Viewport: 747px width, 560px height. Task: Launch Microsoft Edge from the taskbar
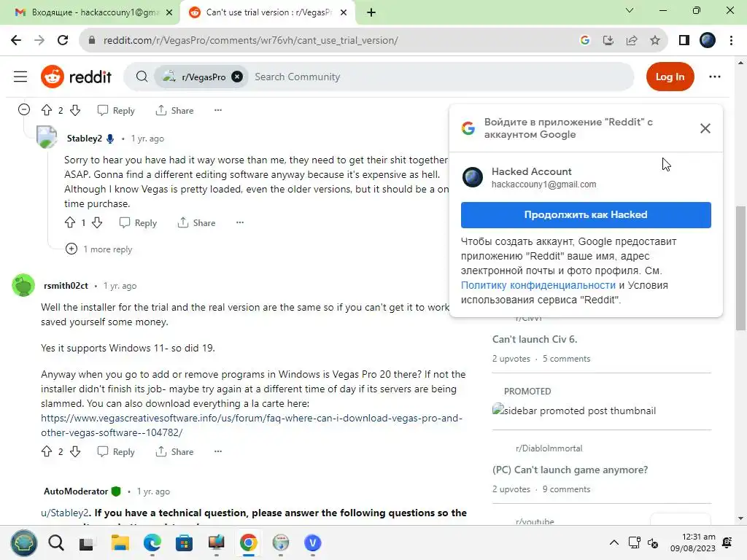point(152,542)
